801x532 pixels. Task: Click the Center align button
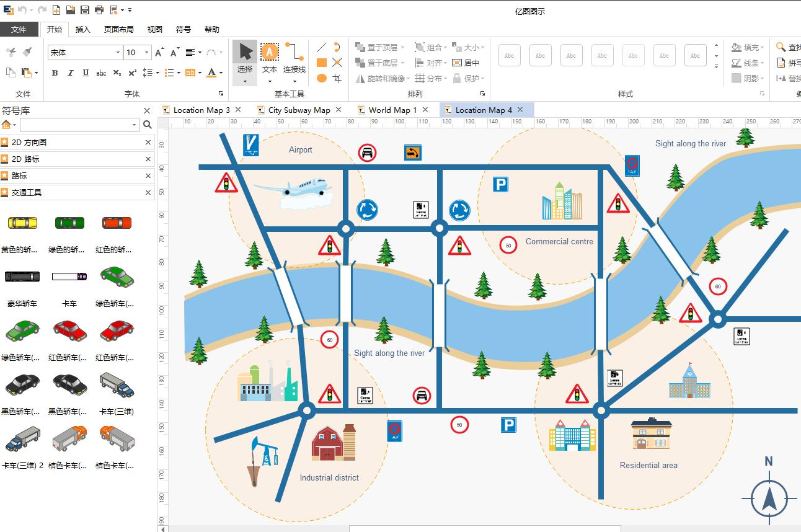[x=466, y=63]
